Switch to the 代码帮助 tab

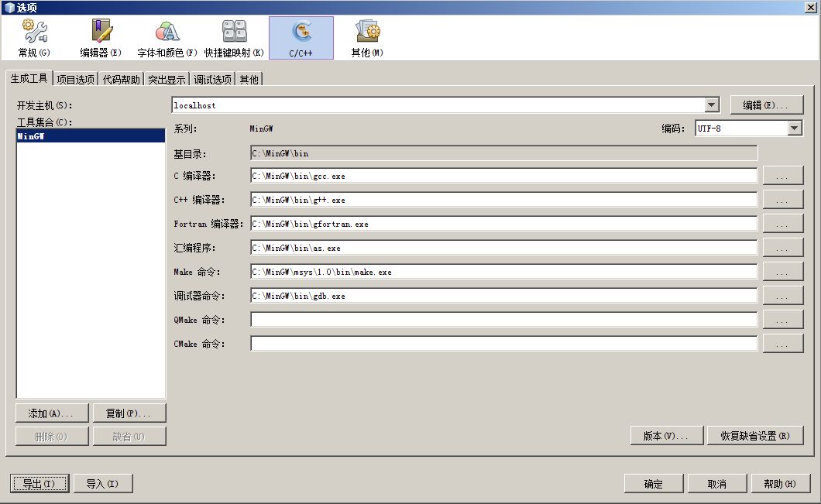pyautogui.click(x=122, y=80)
